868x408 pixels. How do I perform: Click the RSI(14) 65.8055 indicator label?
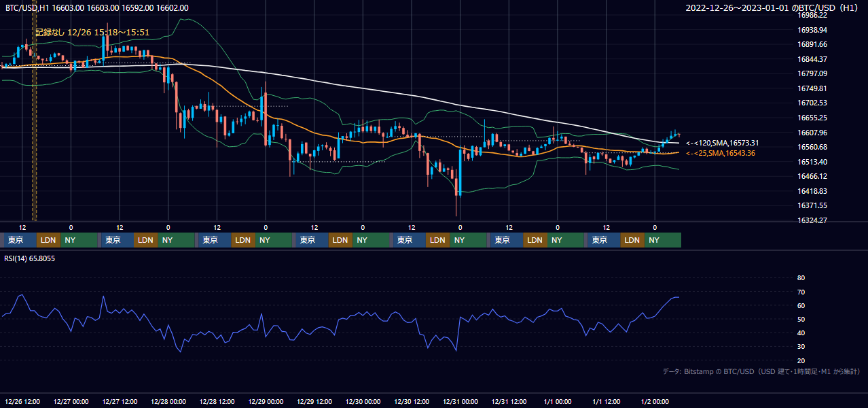[30, 258]
